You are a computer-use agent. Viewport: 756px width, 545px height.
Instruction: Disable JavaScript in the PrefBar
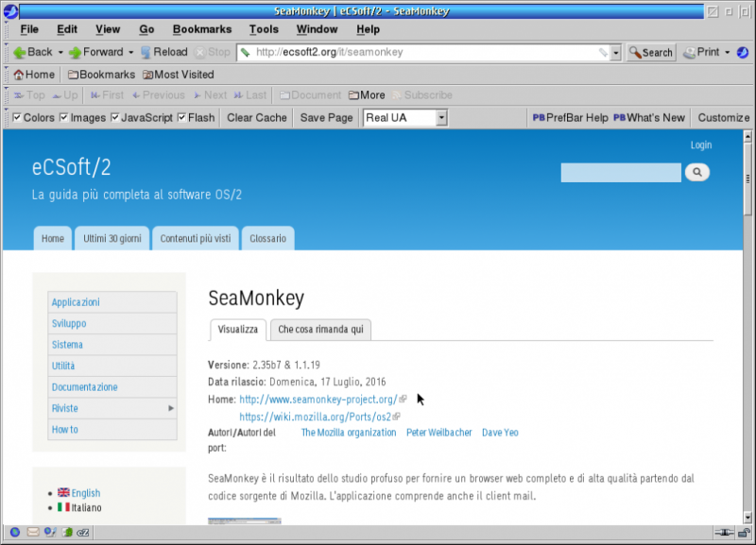[x=116, y=117]
